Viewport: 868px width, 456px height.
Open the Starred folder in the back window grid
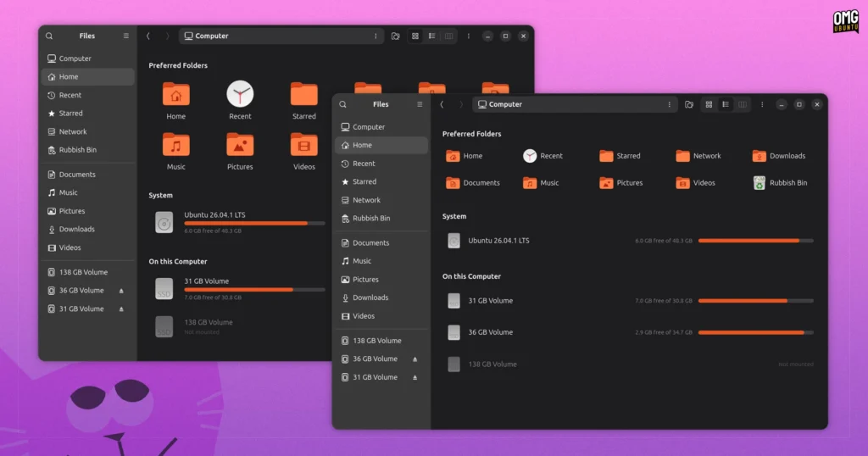click(304, 94)
